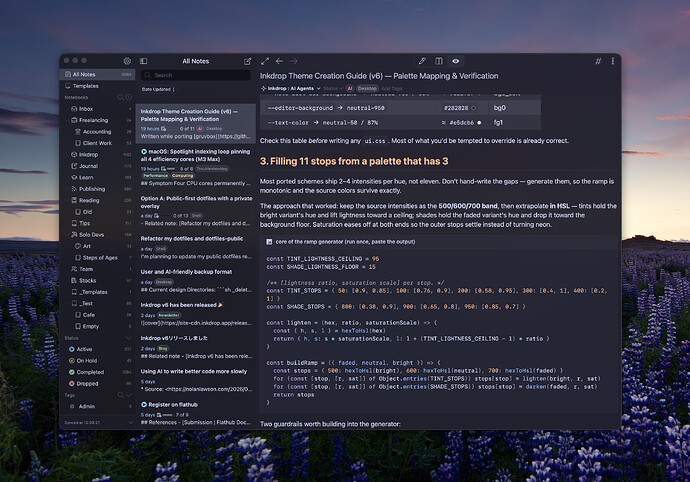Filter notes by On Hold status

(98, 361)
